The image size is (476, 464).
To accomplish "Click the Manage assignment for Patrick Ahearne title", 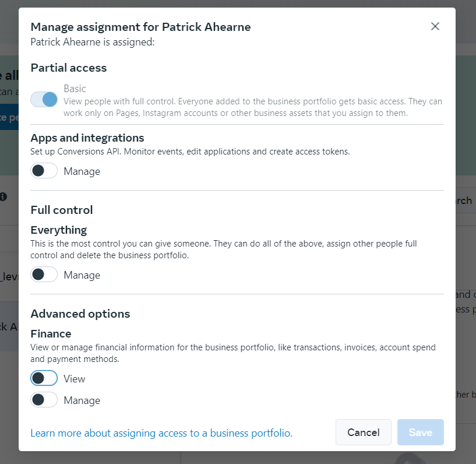I will tap(140, 27).
